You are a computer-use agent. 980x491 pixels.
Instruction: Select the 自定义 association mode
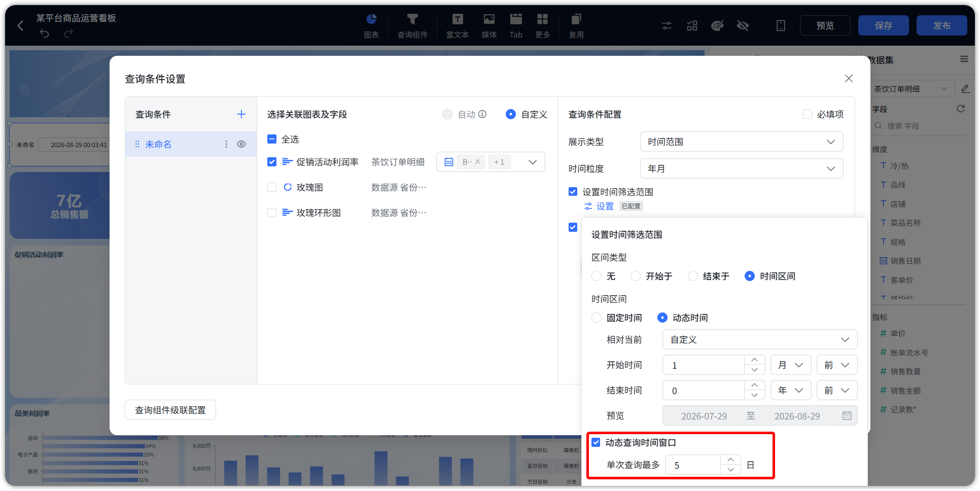pos(511,114)
